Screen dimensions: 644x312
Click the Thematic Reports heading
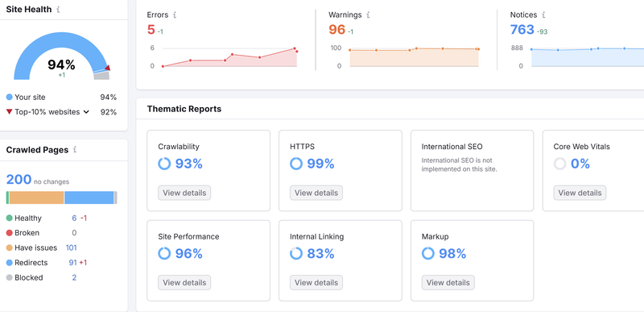click(184, 109)
